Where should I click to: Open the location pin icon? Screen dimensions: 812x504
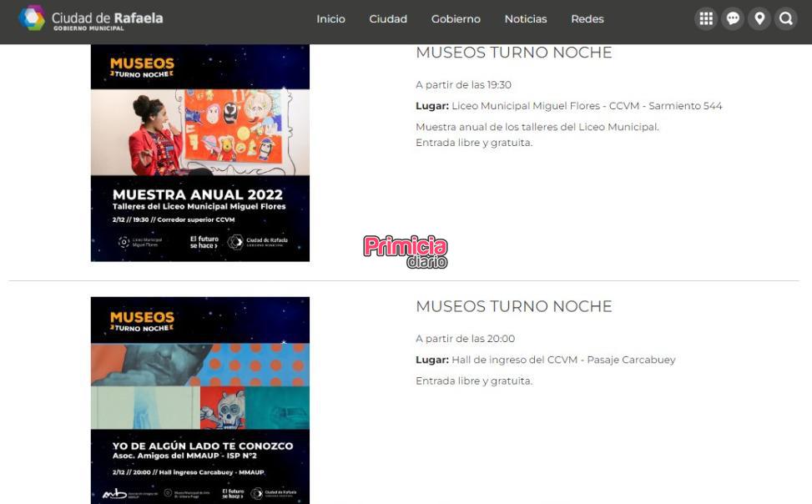[x=759, y=18]
